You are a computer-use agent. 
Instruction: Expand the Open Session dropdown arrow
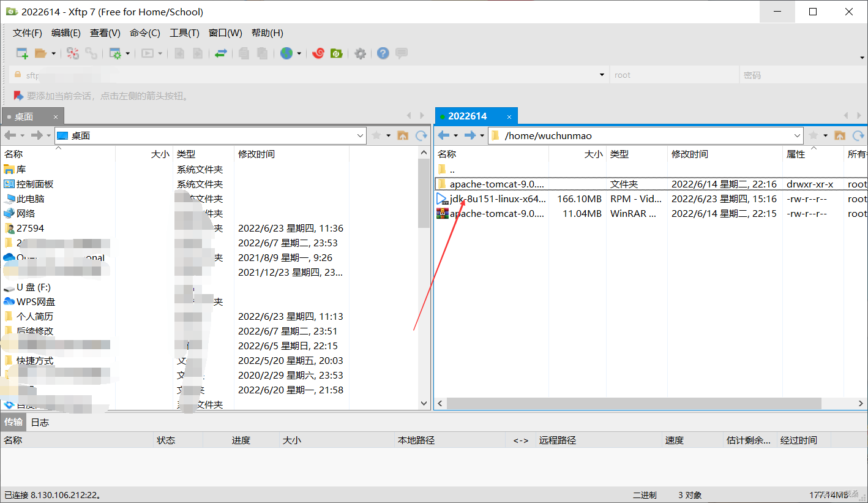point(53,53)
